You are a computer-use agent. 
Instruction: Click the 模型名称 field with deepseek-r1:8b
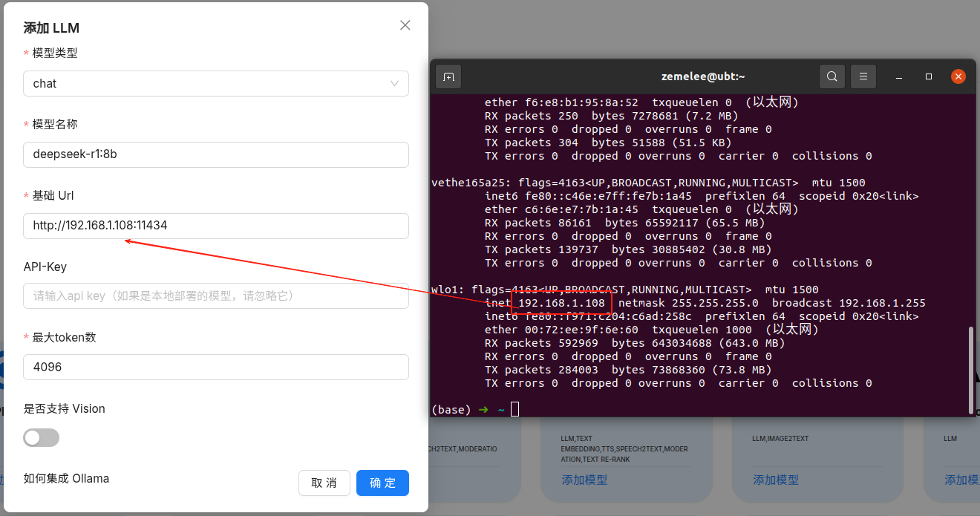pos(216,154)
